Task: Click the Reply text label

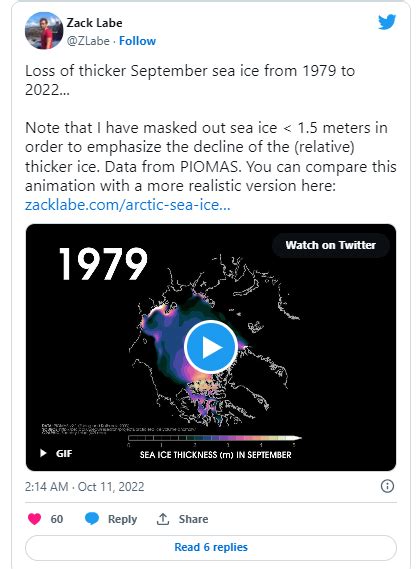Action: point(122,519)
